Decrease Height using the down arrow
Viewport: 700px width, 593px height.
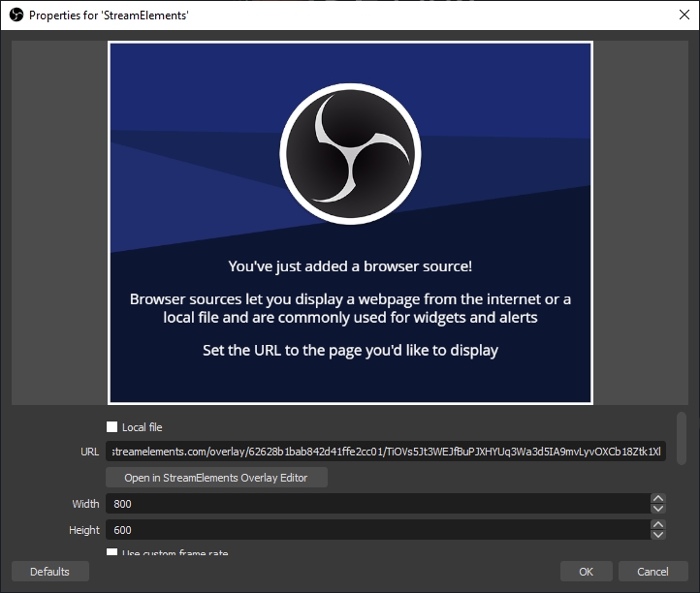click(658, 535)
